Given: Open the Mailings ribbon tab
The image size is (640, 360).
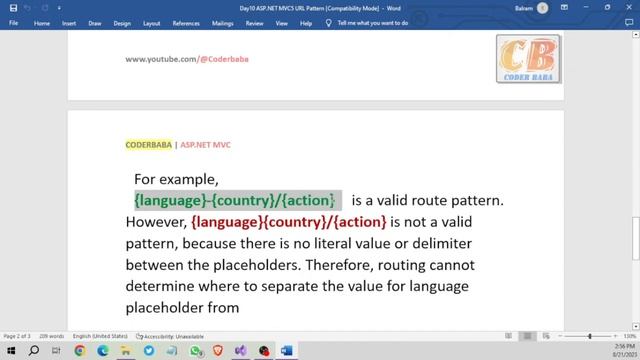Looking at the screenshot, I should click(222, 23).
